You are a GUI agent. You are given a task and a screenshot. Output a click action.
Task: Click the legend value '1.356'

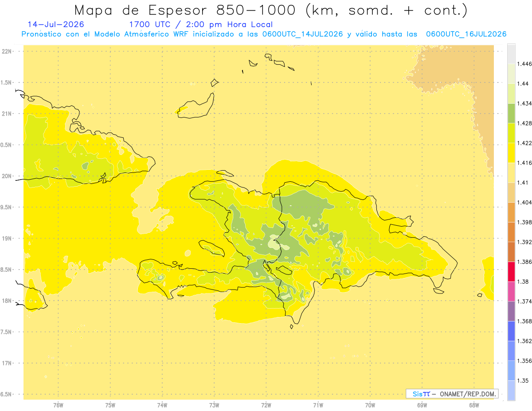tap(525, 361)
